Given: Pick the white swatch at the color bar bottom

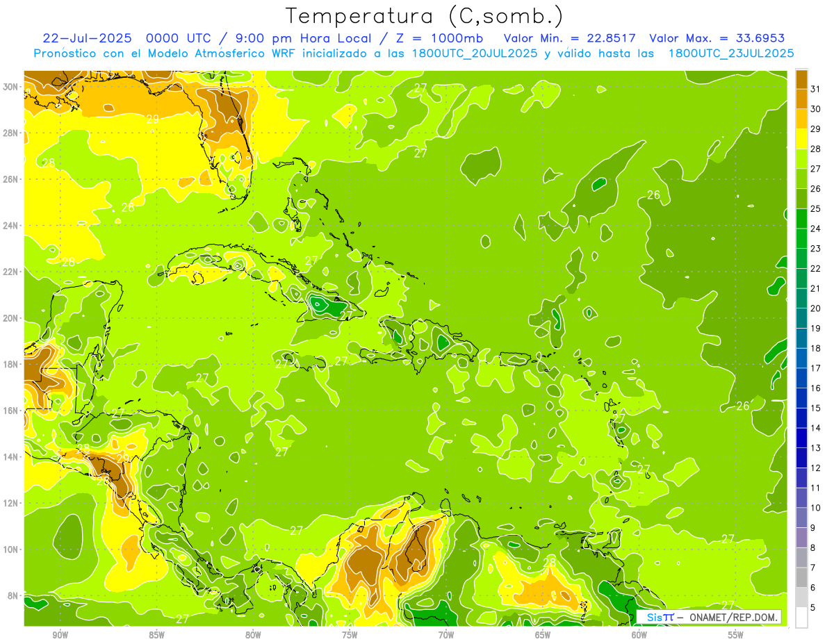Looking at the screenshot, I should coord(801,618).
